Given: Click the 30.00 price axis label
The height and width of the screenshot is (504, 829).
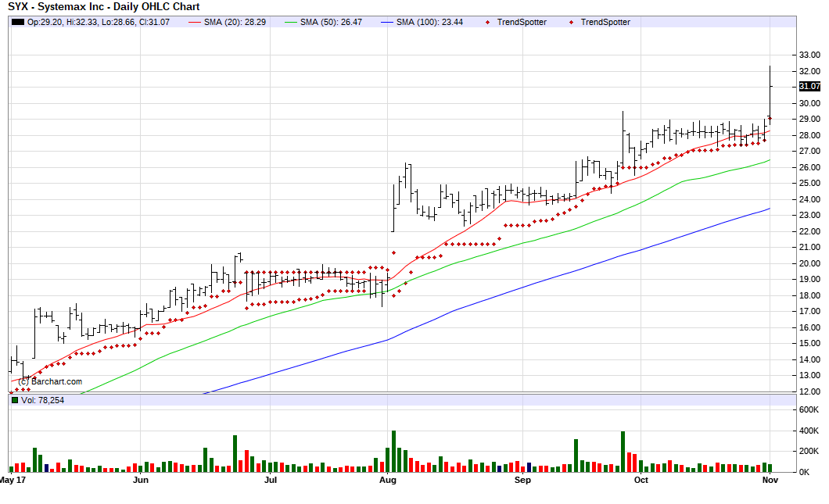Looking at the screenshot, I should pyautogui.click(x=809, y=103).
